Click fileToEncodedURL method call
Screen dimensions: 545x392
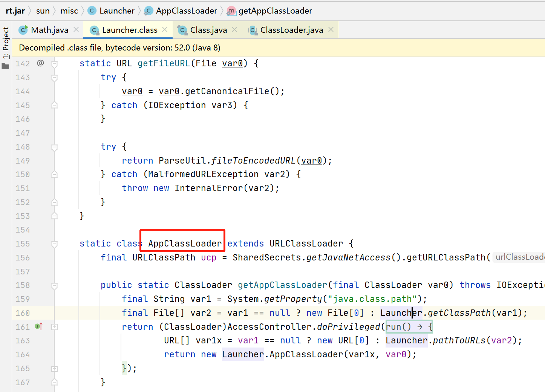click(x=253, y=161)
